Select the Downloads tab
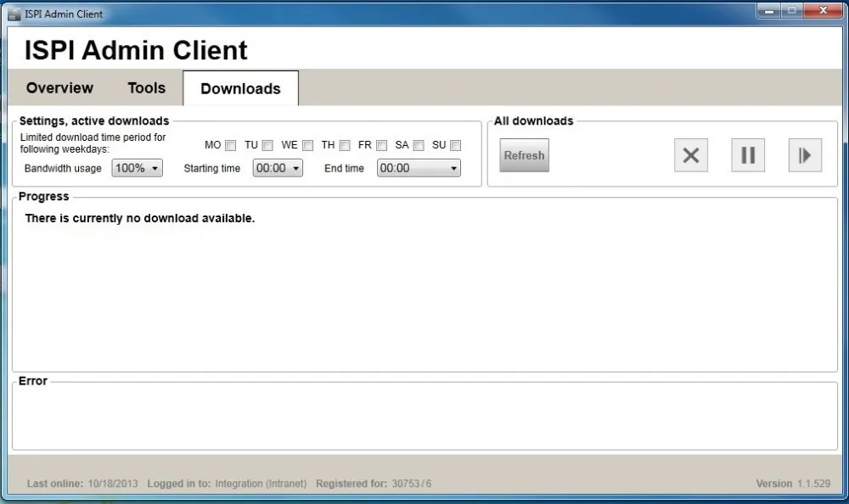Image resolution: width=849 pixels, height=504 pixels. tap(240, 88)
